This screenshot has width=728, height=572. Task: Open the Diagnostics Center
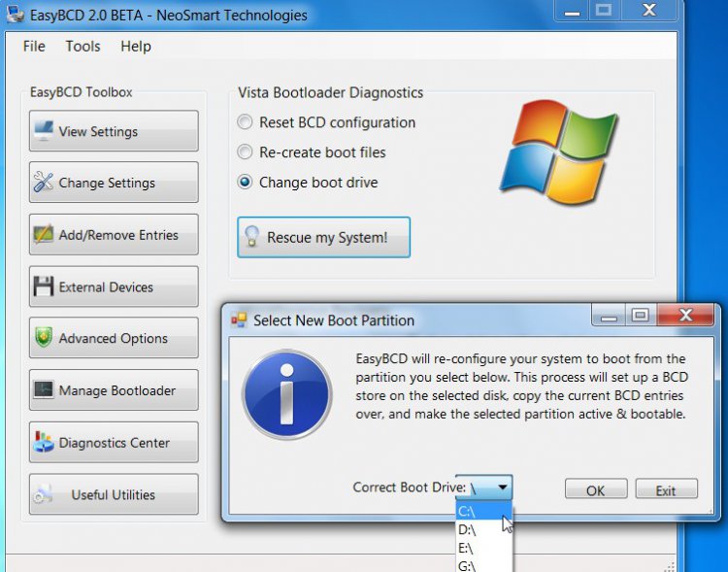click(x=114, y=442)
